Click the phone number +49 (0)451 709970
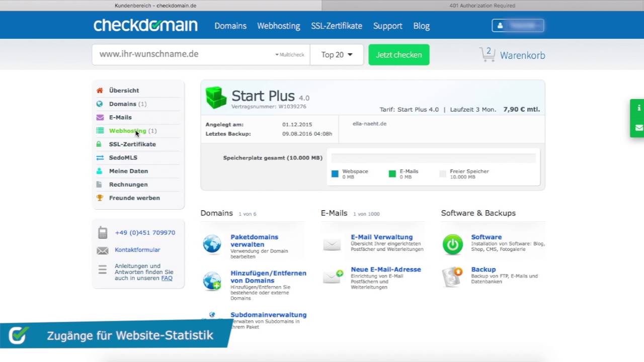 pos(145,233)
